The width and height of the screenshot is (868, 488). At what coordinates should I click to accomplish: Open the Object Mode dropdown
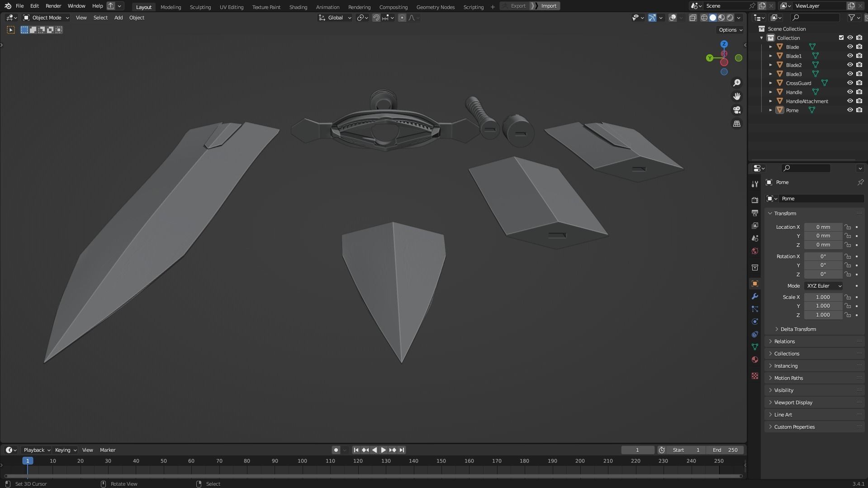click(x=46, y=18)
